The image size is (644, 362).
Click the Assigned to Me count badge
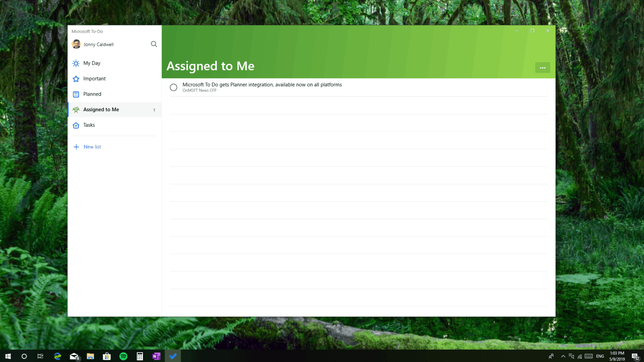pyautogui.click(x=154, y=110)
